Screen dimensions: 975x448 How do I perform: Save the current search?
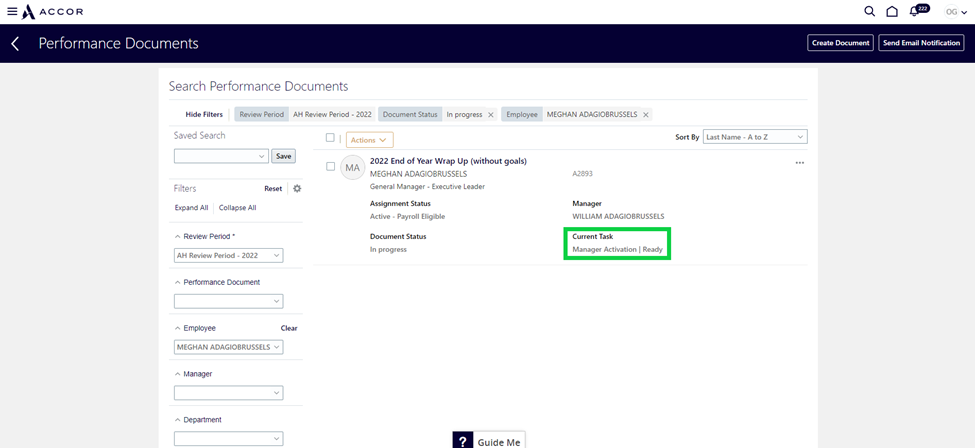pyautogui.click(x=283, y=156)
